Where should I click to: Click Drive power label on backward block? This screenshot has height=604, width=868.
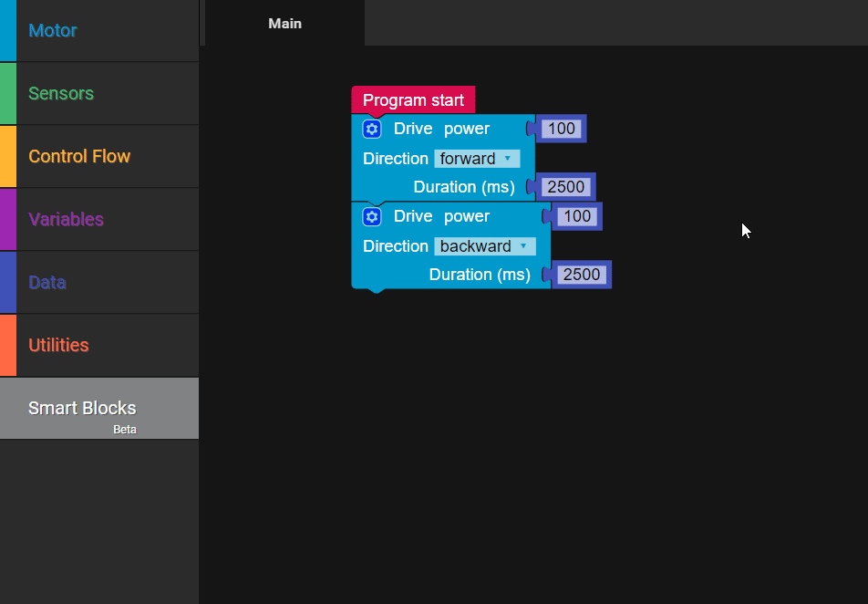[x=441, y=216]
